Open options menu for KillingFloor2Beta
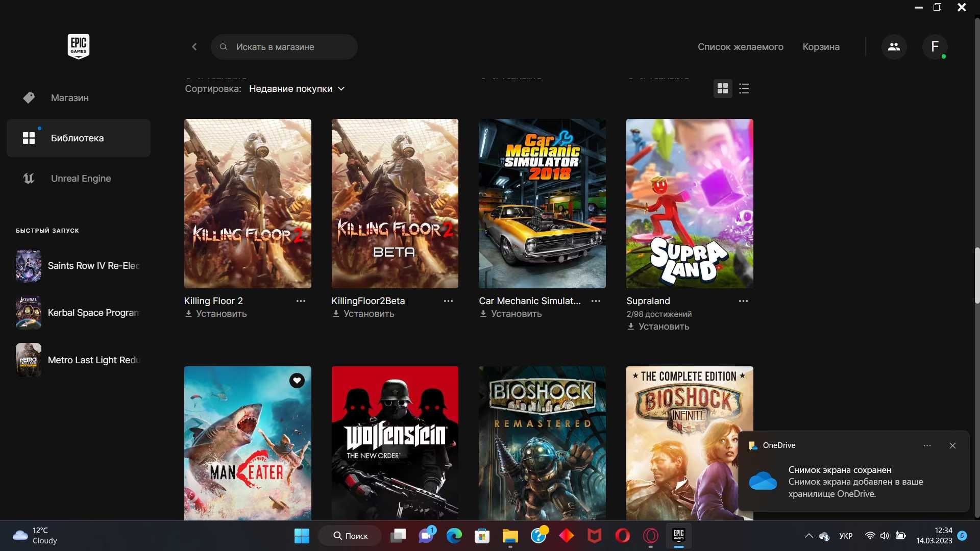980x551 pixels. (448, 301)
